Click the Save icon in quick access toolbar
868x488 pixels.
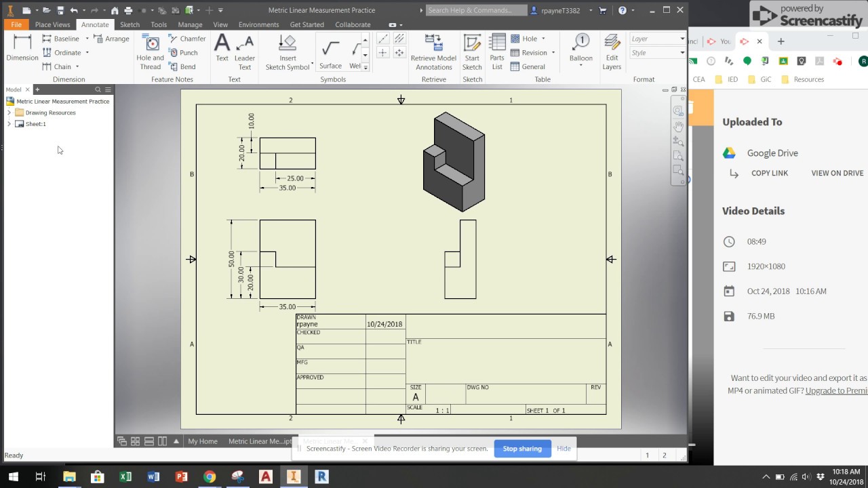(x=60, y=10)
